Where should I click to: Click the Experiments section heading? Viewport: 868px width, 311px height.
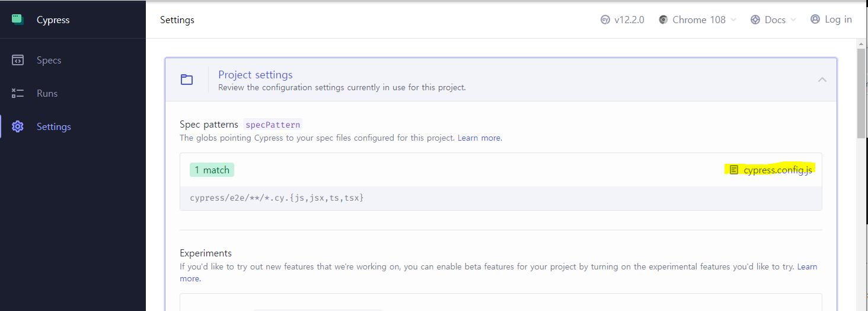point(206,253)
